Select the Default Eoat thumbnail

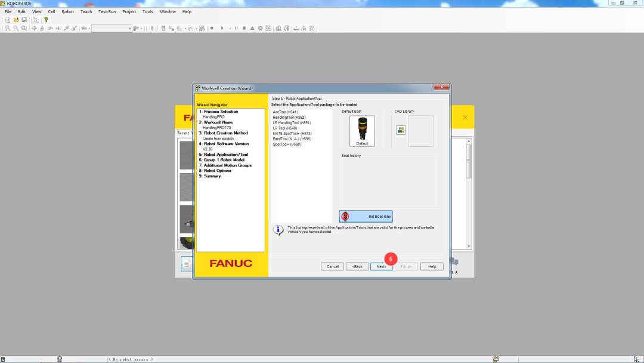click(363, 131)
